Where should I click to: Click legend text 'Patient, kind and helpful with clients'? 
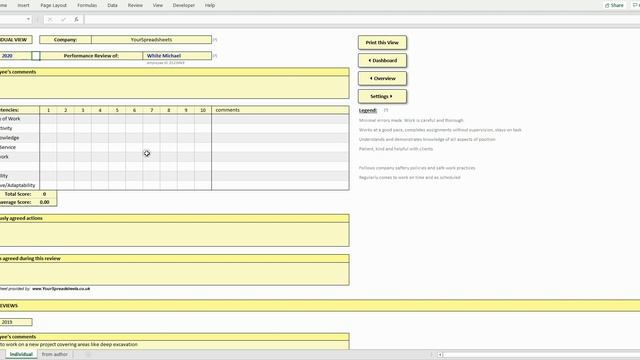(x=396, y=149)
